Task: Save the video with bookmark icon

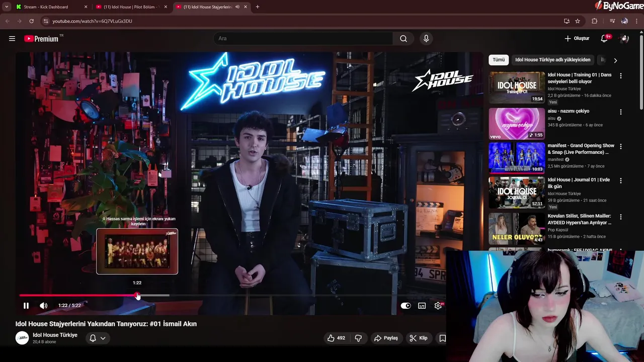Action: click(x=442, y=338)
